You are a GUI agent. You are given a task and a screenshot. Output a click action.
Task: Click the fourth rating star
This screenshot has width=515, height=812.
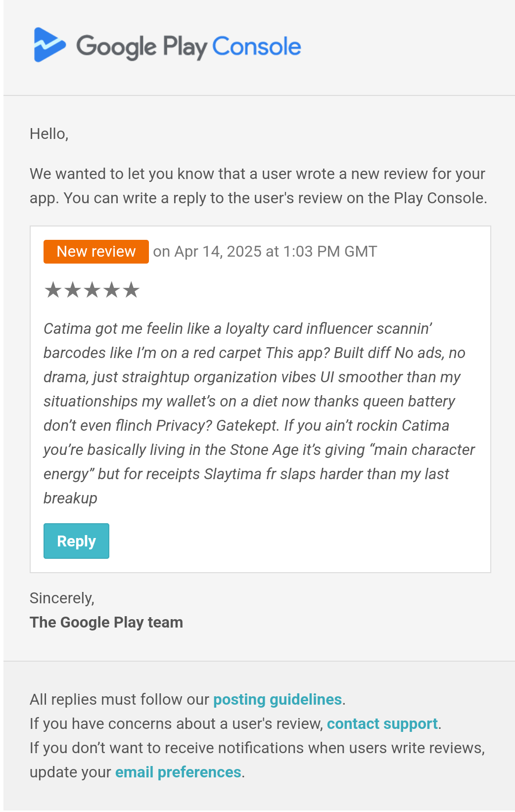click(x=112, y=290)
